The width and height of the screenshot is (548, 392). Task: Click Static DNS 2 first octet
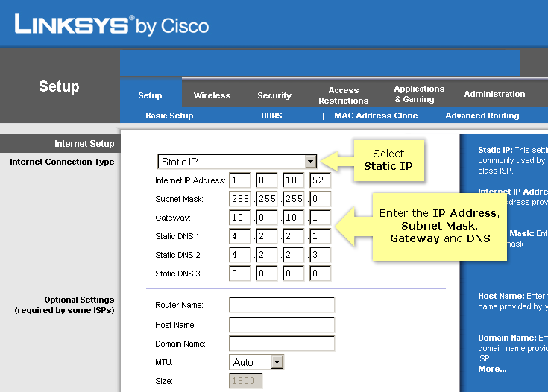click(x=240, y=255)
